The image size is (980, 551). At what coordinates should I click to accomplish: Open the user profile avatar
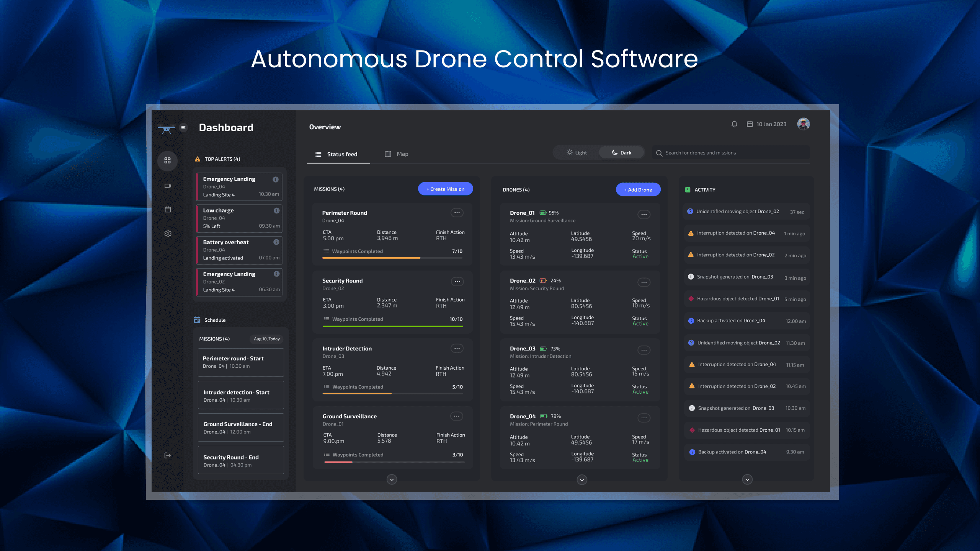point(803,124)
